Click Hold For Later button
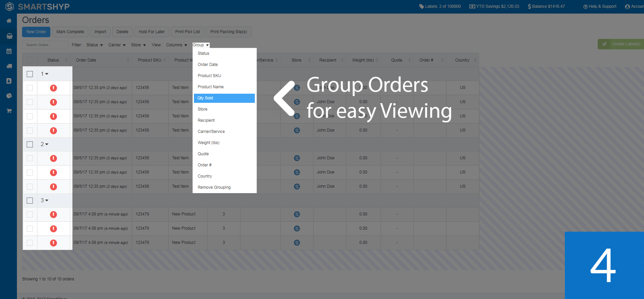 (x=152, y=32)
